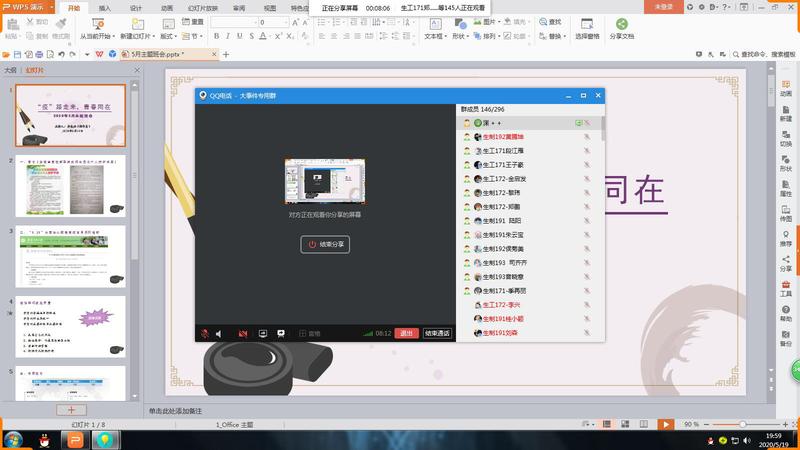The image size is (800, 450).
Task: Click the orange slideshow play button in status bar
Action: pos(666,424)
